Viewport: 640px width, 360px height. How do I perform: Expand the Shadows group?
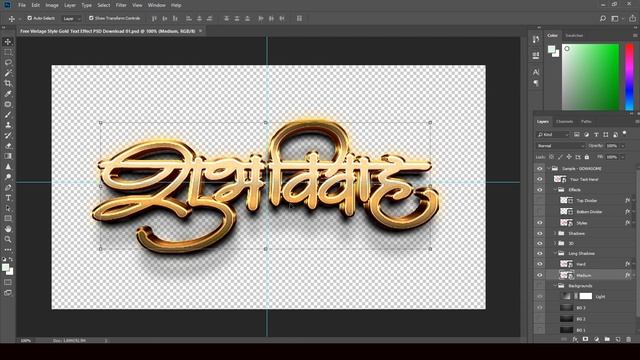(555, 233)
